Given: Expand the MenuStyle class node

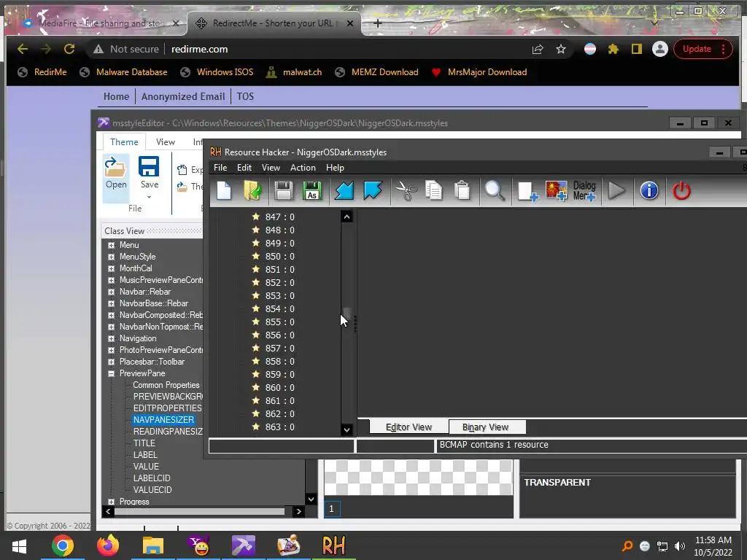Looking at the screenshot, I should [x=111, y=257].
